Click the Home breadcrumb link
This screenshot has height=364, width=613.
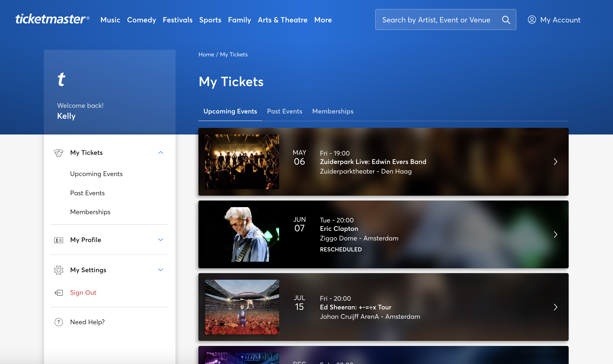[x=206, y=54]
